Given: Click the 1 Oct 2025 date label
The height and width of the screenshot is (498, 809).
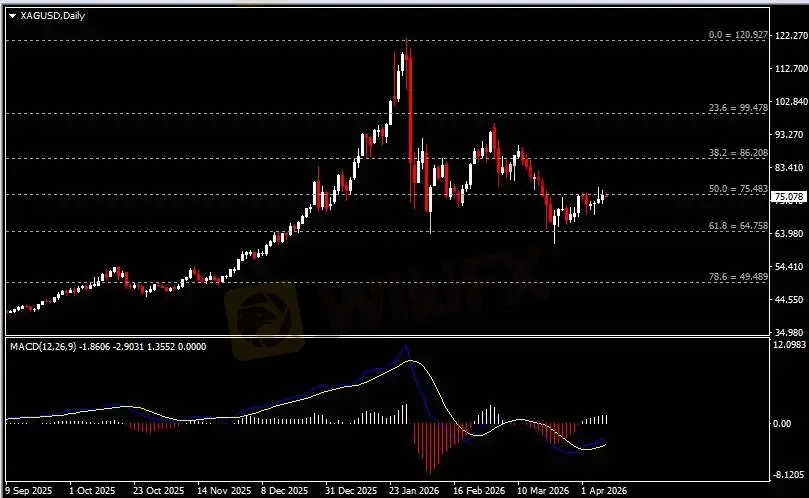Looking at the screenshot, I should point(92,490).
